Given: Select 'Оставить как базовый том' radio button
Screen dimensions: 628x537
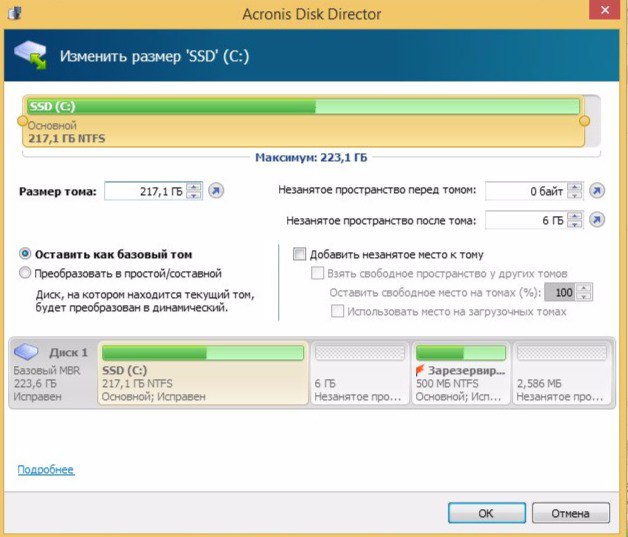Looking at the screenshot, I should click(25, 253).
